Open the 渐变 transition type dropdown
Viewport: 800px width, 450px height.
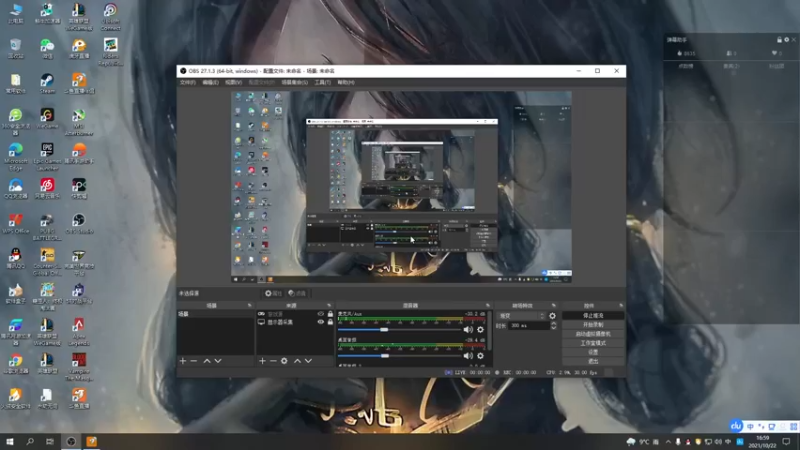(x=521, y=316)
